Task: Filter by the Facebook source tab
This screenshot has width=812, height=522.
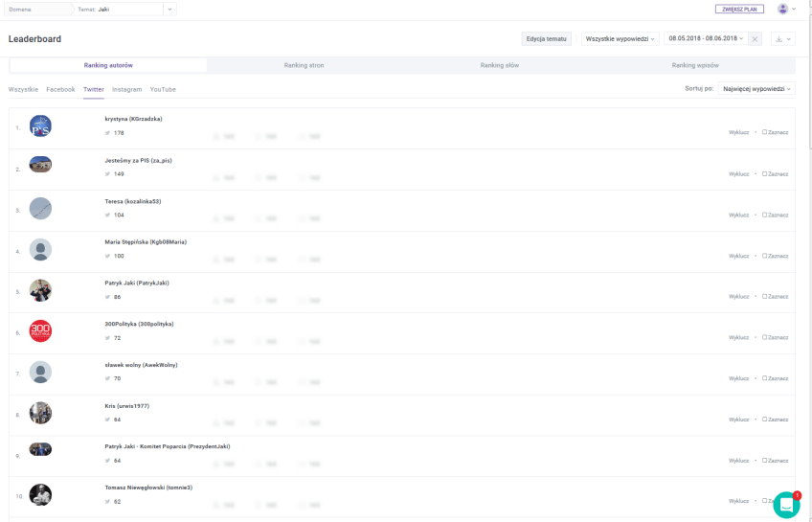Action: pos(60,89)
